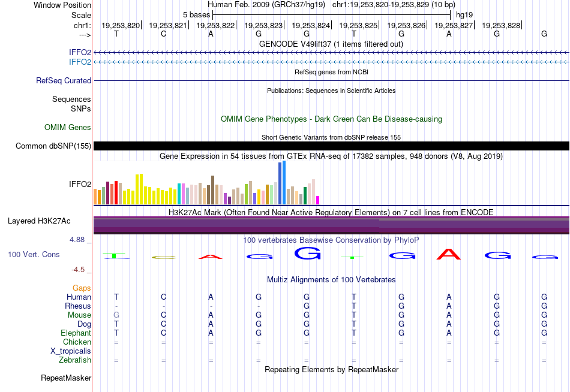570x392 pixels.
Task: Select the dark blue IFFO2 GENCODE label
Action: pos(80,52)
